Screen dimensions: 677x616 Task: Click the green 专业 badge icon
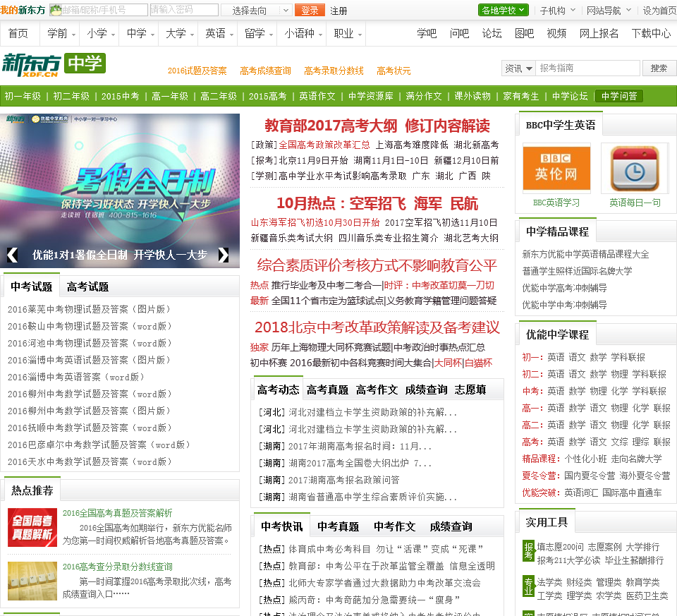[x=528, y=586]
